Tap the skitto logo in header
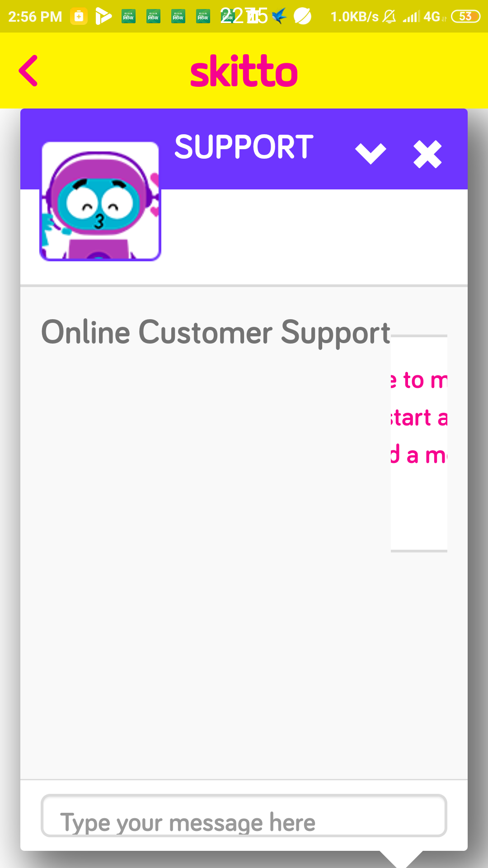 pyautogui.click(x=244, y=71)
